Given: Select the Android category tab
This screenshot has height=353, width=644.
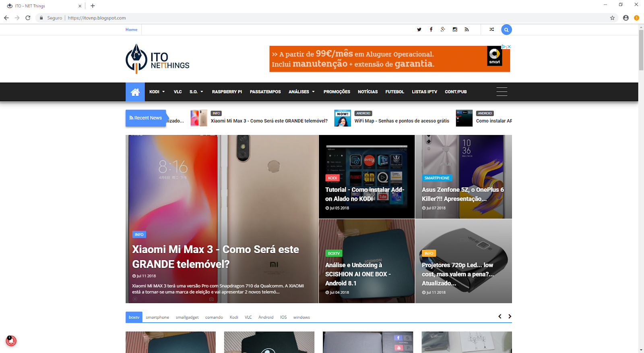Looking at the screenshot, I should [266, 318].
